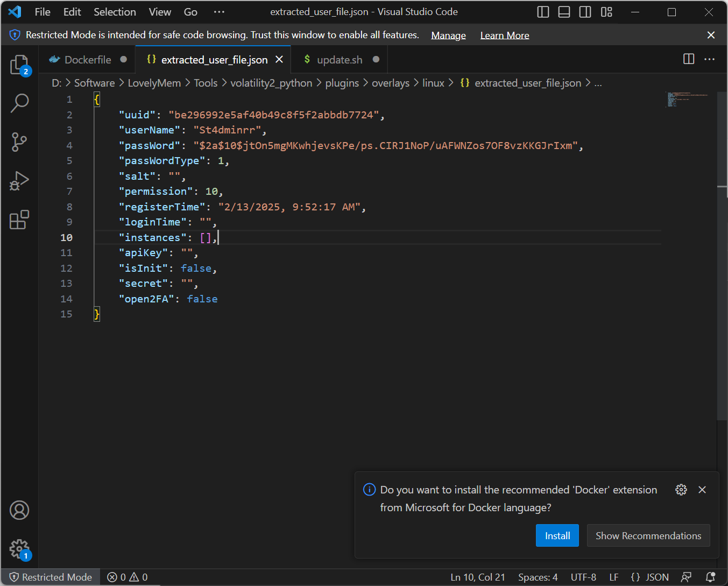
Task: Click unsaved dot on Dockerfile tab
Action: coord(124,59)
